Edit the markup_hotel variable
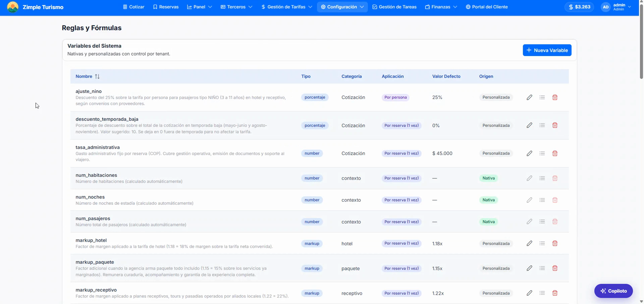The height and width of the screenshot is (304, 644). (x=529, y=243)
